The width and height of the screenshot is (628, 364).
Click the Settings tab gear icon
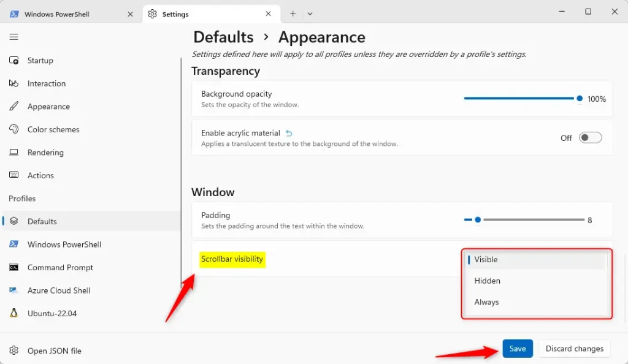(152, 14)
